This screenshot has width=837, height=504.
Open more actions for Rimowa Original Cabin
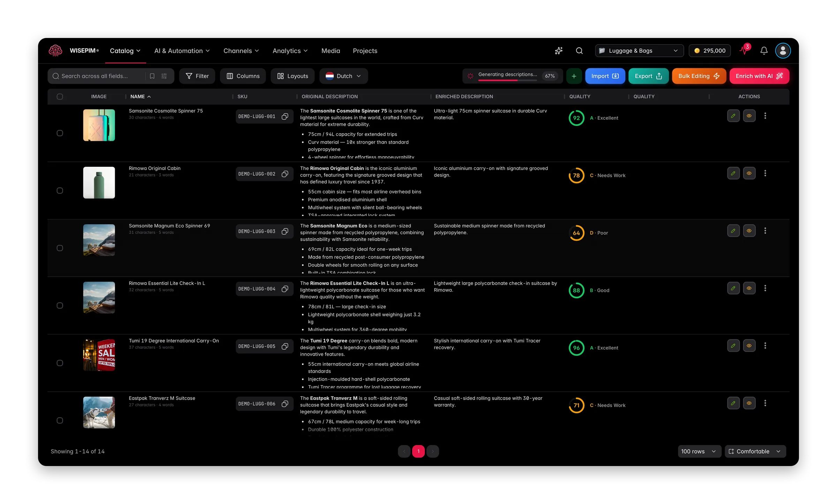pyautogui.click(x=765, y=173)
